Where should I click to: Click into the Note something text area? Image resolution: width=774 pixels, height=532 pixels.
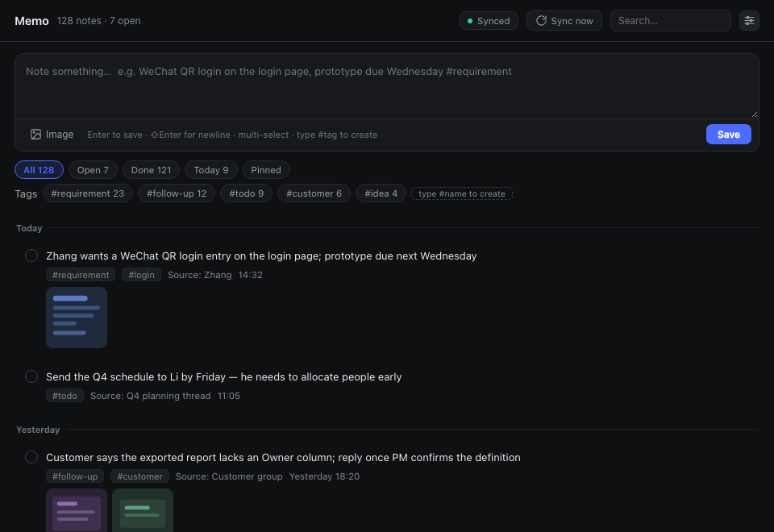(x=386, y=86)
